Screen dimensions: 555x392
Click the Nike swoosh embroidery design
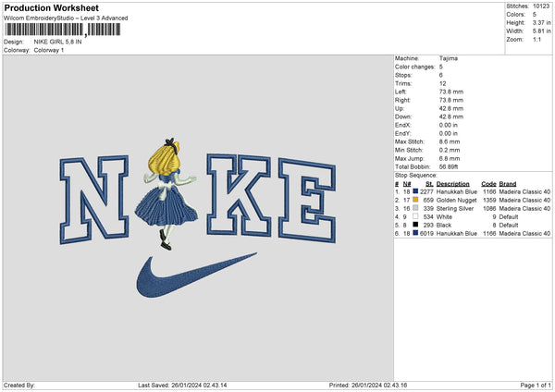(196, 275)
